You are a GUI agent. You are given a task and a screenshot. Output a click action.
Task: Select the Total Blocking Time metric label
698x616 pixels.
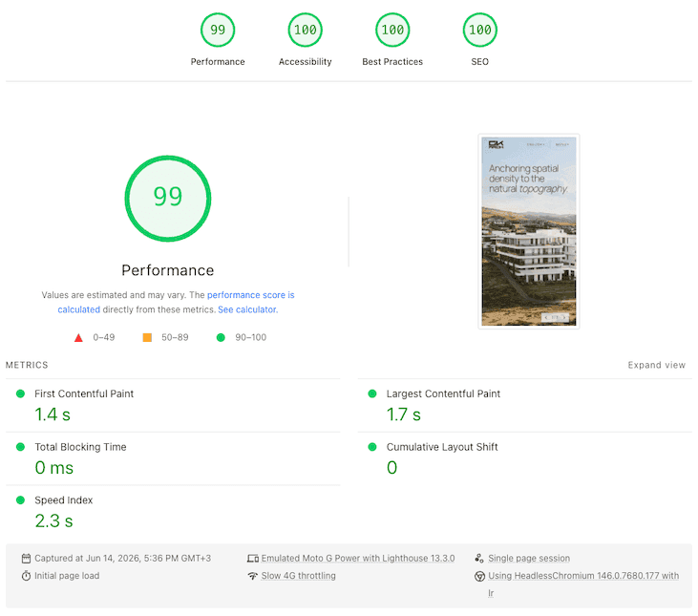tap(80, 447)
